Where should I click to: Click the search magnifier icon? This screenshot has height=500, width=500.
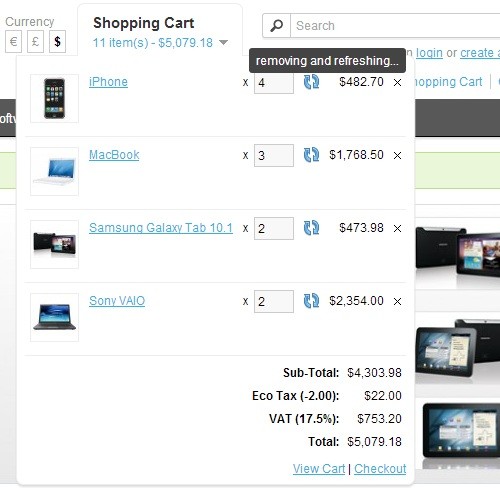[276, 26]
